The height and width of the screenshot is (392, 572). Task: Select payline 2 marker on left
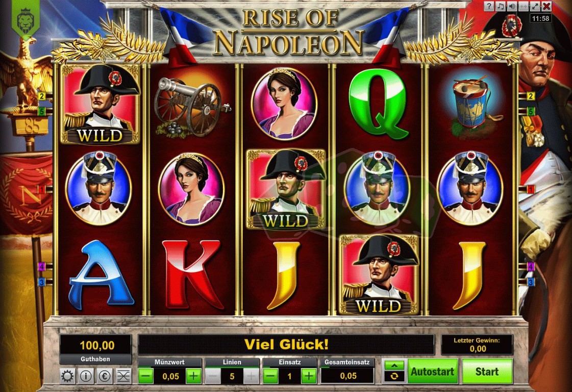pos(42,96)
